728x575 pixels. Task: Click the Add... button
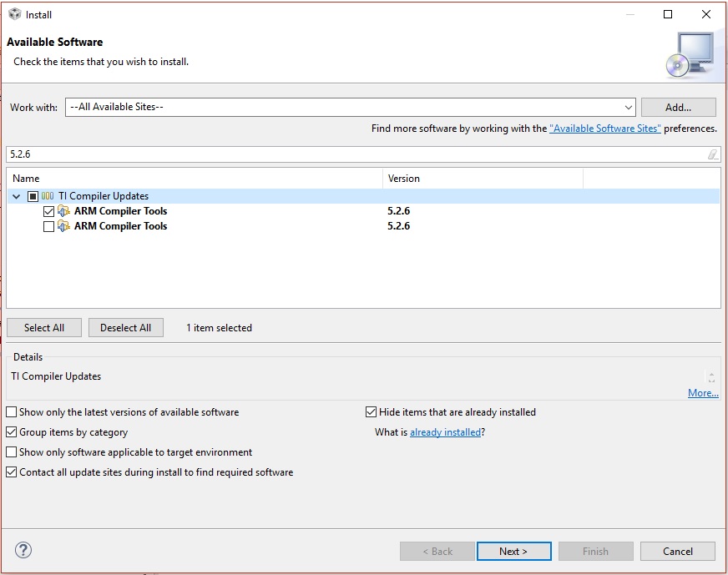coord(678,107)
